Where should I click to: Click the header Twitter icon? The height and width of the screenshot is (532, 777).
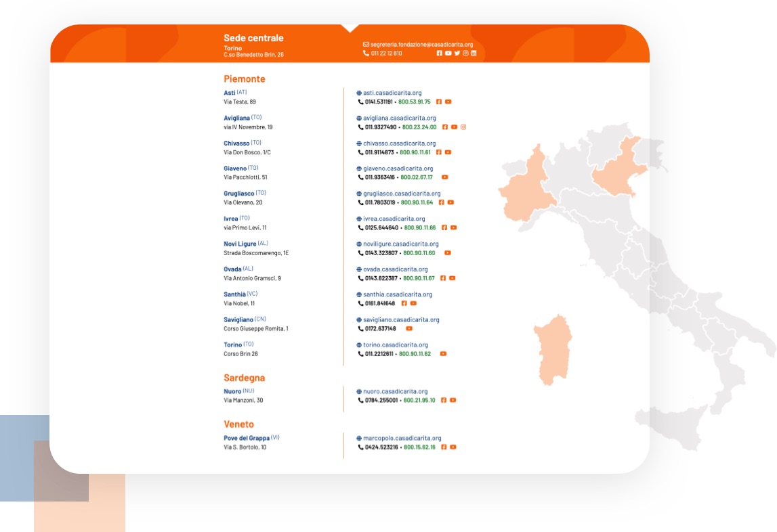457,53
